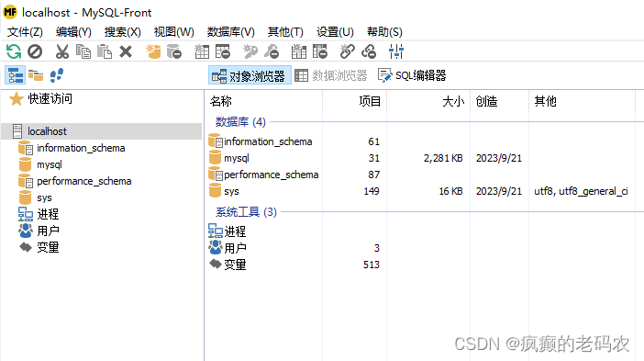Switch to SQL编辑器 tab
This screenshot has width=644, height=361.
[412, 75]
